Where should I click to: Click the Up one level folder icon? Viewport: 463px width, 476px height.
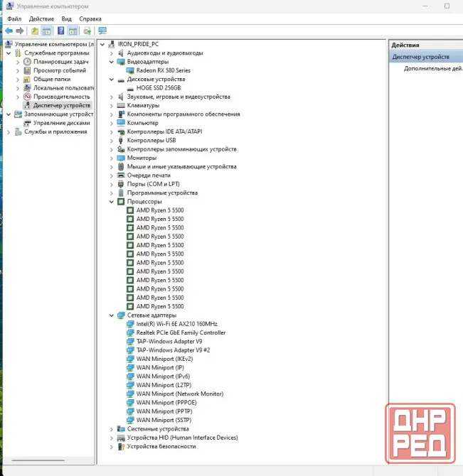(x=35, y=31)
